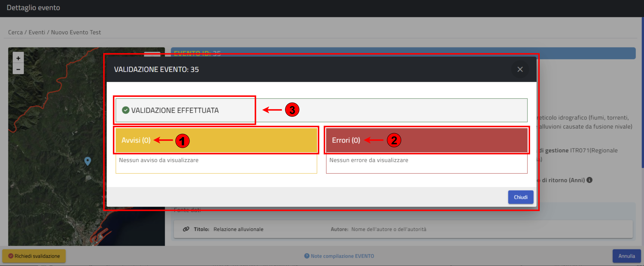Click the icon on Richiedi svalidazione button
The height and width of the screenshot is (266, 644).
(11, 256)
